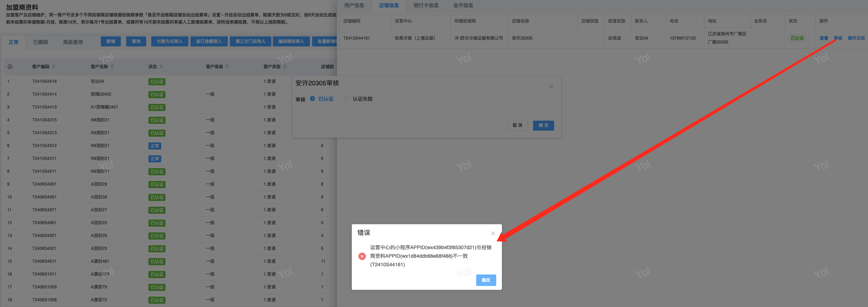Go to the 银行卡信息 tab
868x307 pixels.
coord(426,5)
